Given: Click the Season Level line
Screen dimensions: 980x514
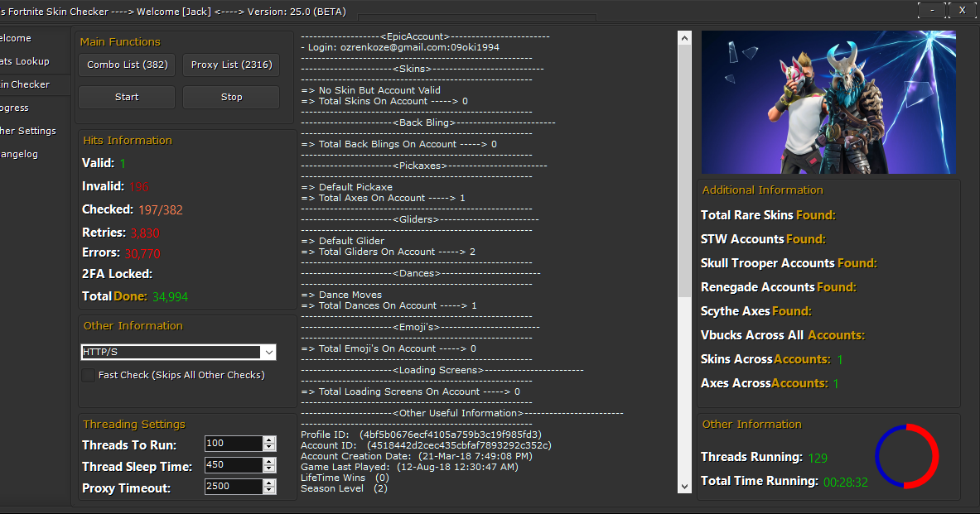Looking at the screenshot, I should pyautogui.click(x=345, y=488).
